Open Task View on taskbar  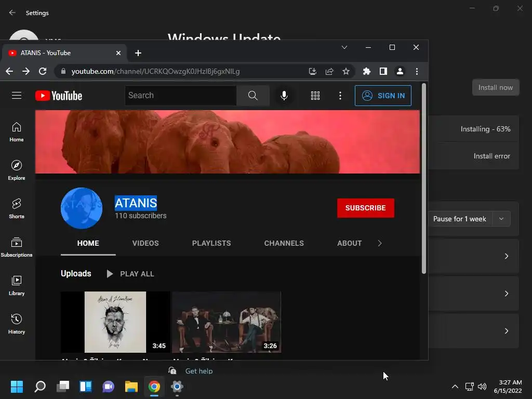pos(63,387)
